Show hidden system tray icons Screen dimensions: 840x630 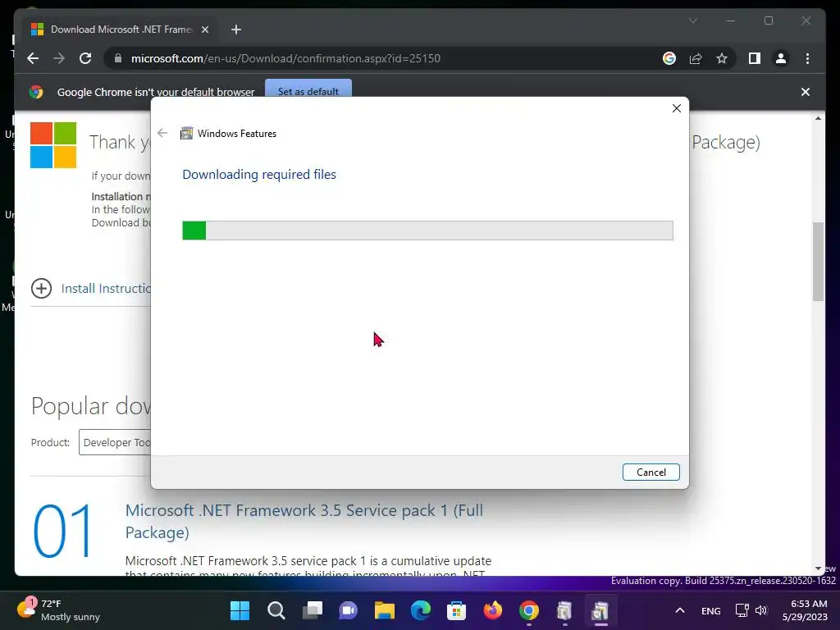click(x=680, y=610)
